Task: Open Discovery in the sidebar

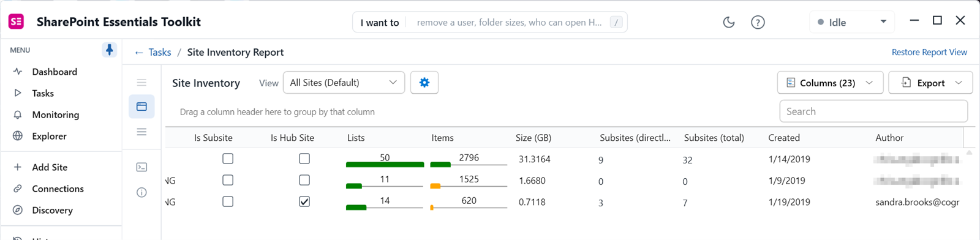Action: (x=52, y=210)
